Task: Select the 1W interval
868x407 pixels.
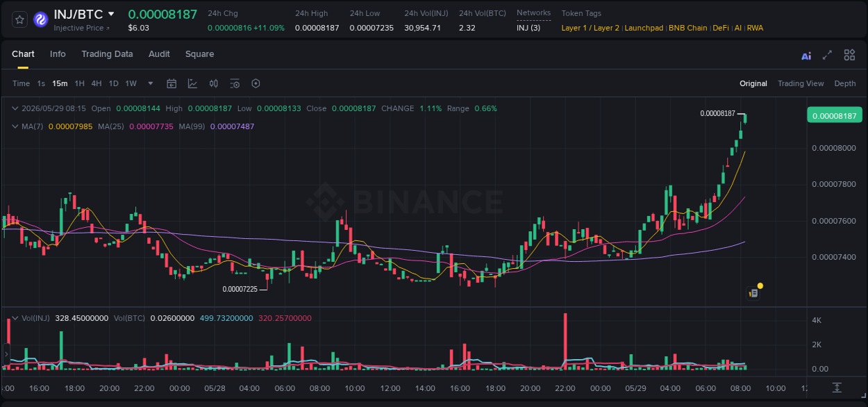Action: coord(131,83)
